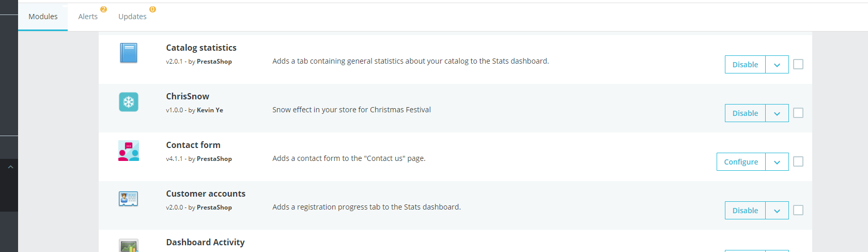Viewport: 868px width, 252px height.
Task: Click the Alerts notification count badge
Action: pyautogui.click(x=103, y=9)
